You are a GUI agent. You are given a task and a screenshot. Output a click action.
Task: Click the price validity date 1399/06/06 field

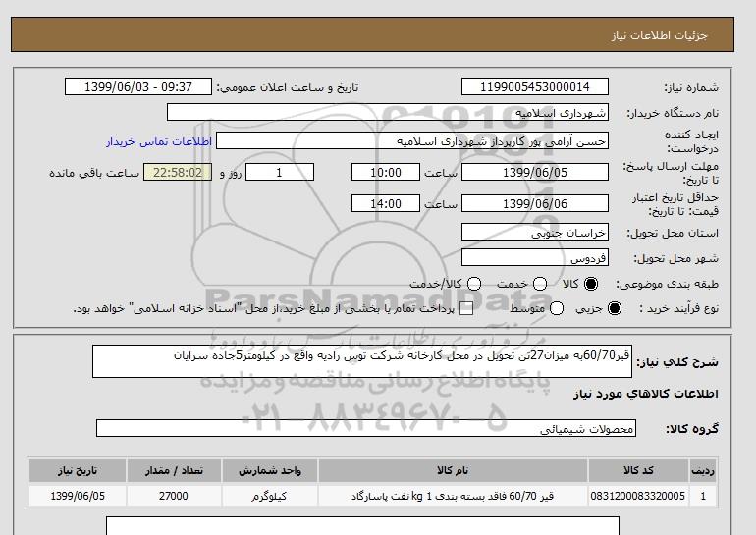(535, 204)
